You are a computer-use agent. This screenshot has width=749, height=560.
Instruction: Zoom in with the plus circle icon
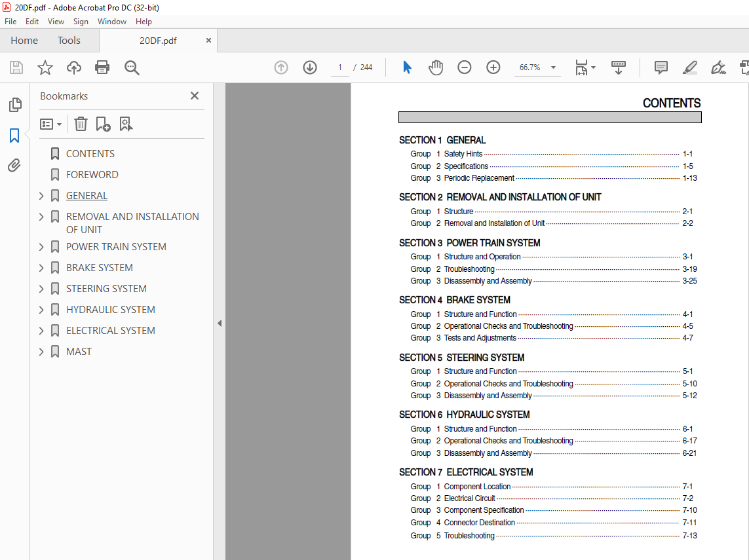coord(493,67)
